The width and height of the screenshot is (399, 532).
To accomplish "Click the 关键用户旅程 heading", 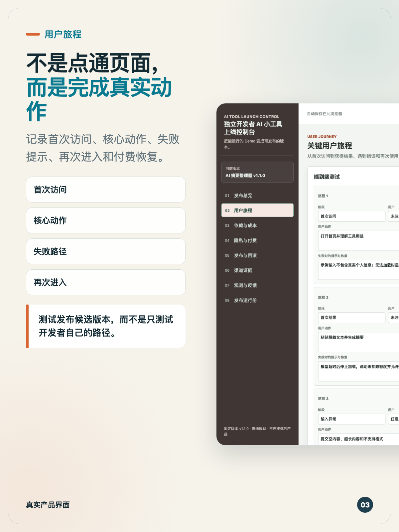I will (330, 146).
